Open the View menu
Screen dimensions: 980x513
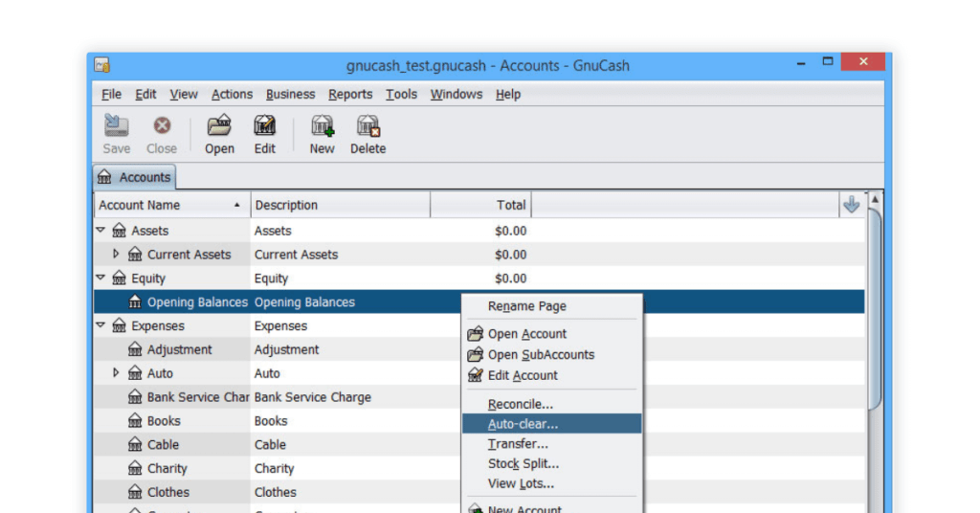tap(183, 95)
